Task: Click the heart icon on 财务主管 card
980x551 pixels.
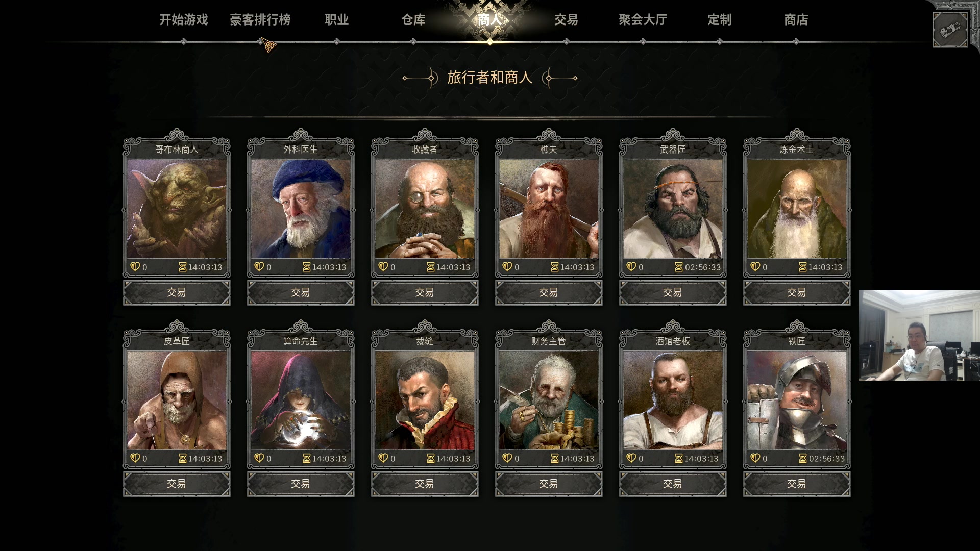Action: tap(507, 458)
